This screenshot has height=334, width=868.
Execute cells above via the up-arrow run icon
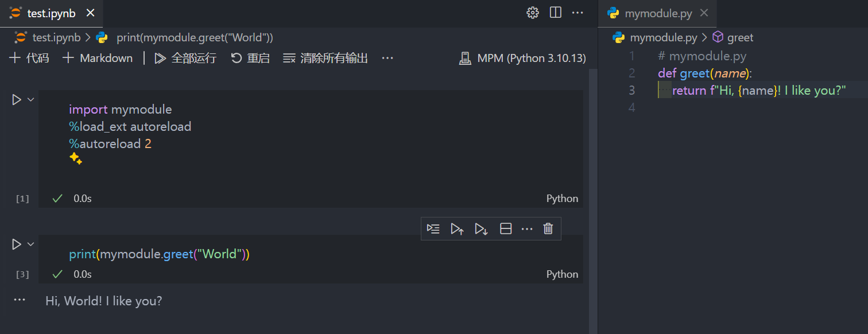[457, 228]
